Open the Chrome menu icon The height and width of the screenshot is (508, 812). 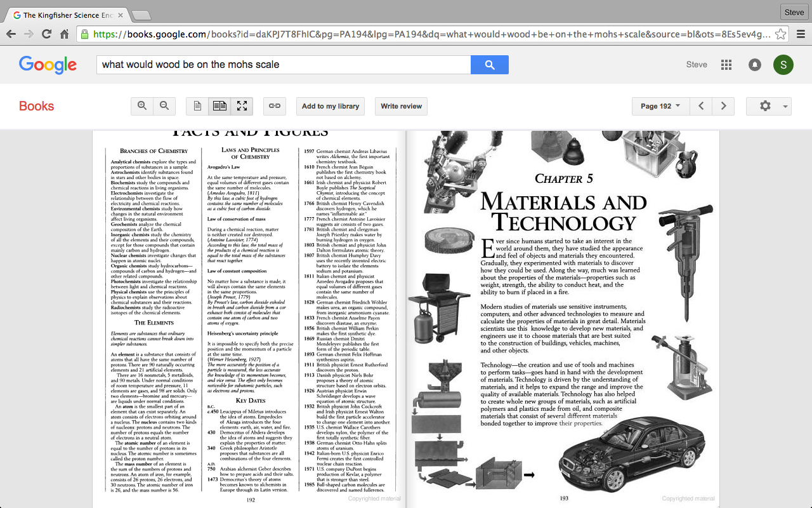(x=801, y=34)
